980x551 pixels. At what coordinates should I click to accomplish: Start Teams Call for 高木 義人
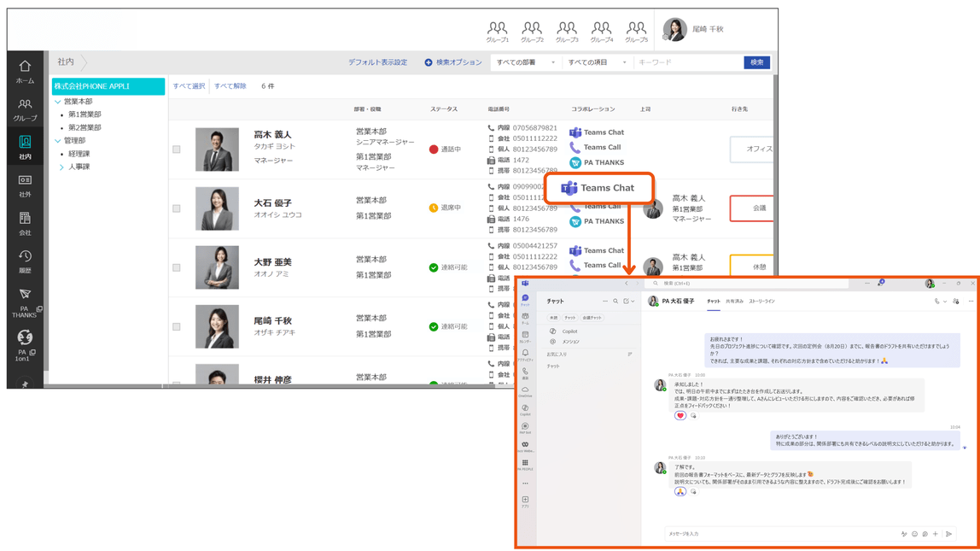(595, 148)
